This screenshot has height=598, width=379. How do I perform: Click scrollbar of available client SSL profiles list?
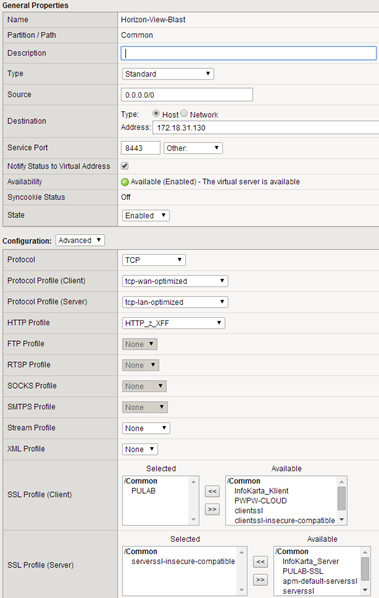tap(342, 498)
